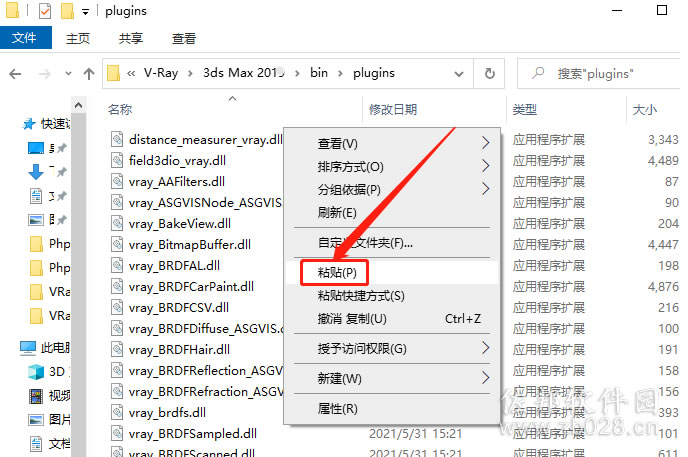Click the search plugins input field
Screen dimensions: 688x457
tap(599, 74)
